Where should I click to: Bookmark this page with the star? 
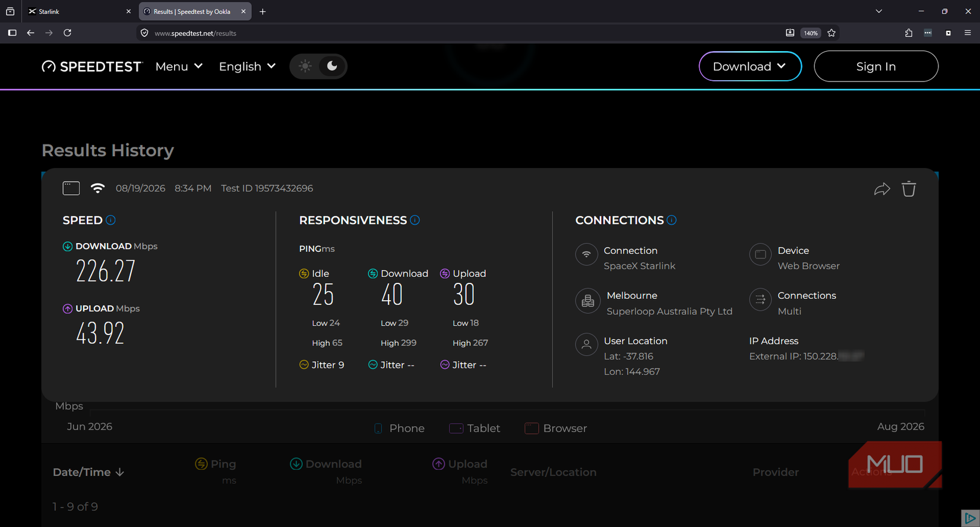[832, 33]
